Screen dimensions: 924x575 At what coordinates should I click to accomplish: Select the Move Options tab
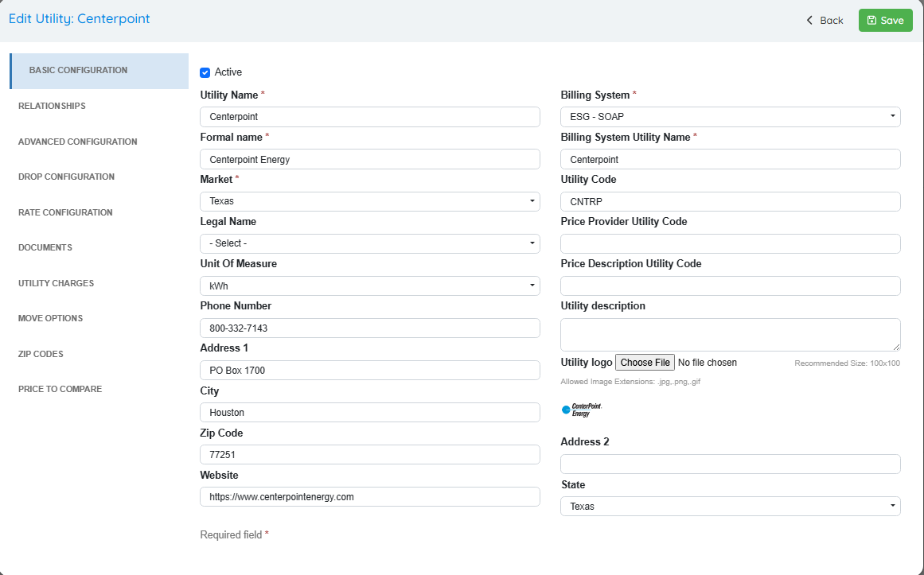tap(51, 318)
